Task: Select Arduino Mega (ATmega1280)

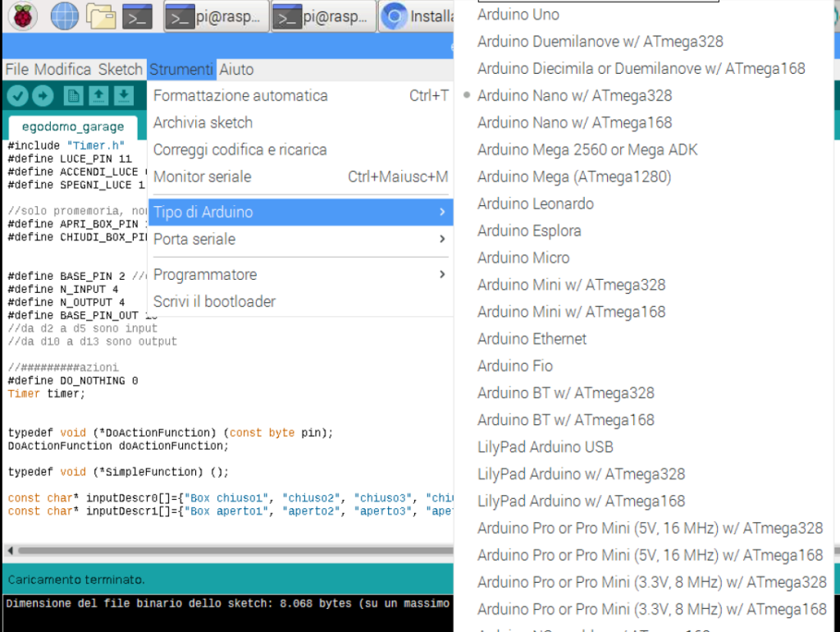Action: [644, 177]
